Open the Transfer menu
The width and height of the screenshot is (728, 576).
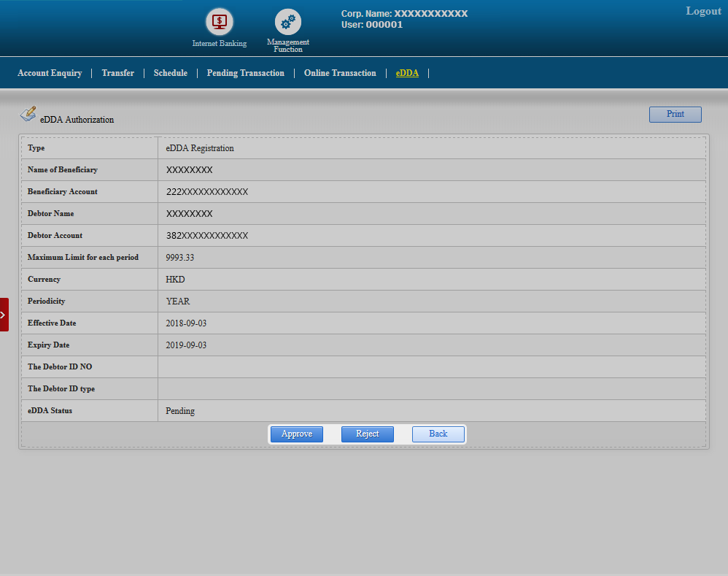[x=117, y=73]
